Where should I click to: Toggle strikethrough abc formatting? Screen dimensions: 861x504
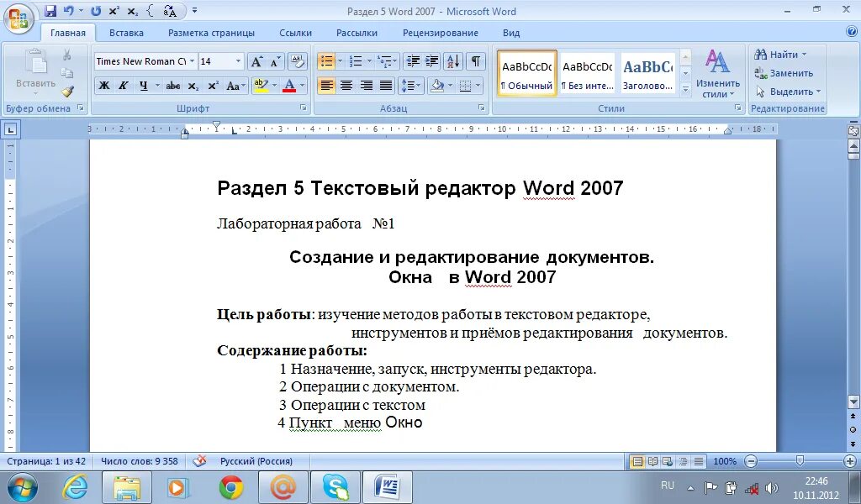(173, 86)
